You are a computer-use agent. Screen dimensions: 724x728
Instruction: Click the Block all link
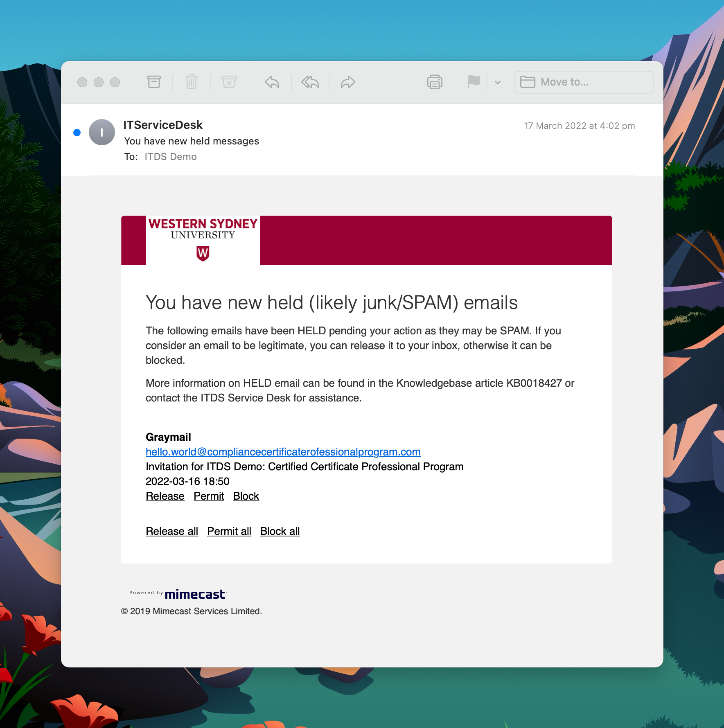(x=280, y=531)
